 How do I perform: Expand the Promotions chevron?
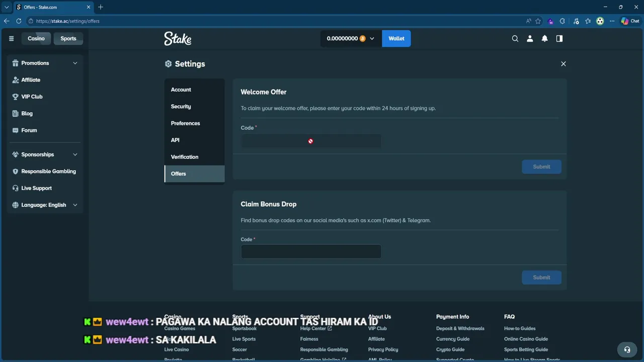coord(75,63)
